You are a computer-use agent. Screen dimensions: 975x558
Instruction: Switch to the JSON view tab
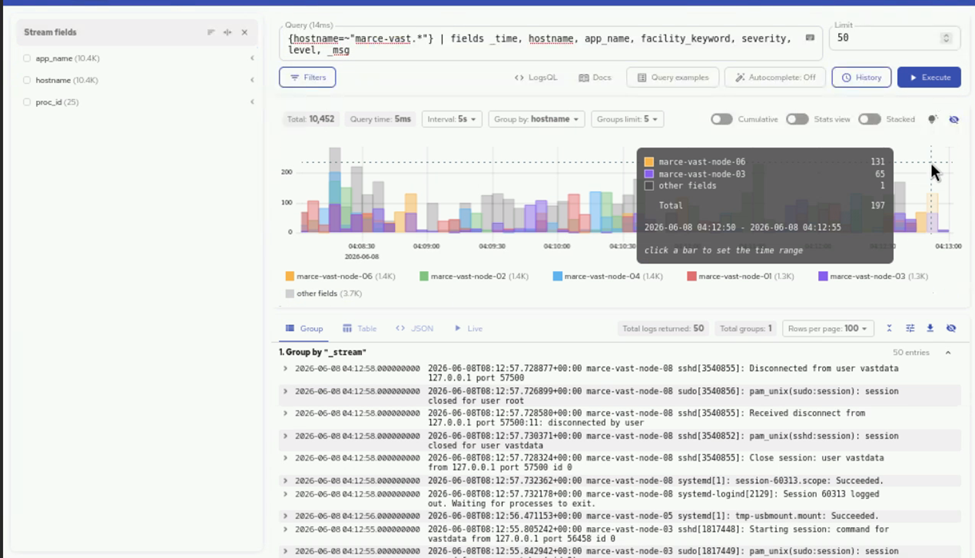click(415, 328)
